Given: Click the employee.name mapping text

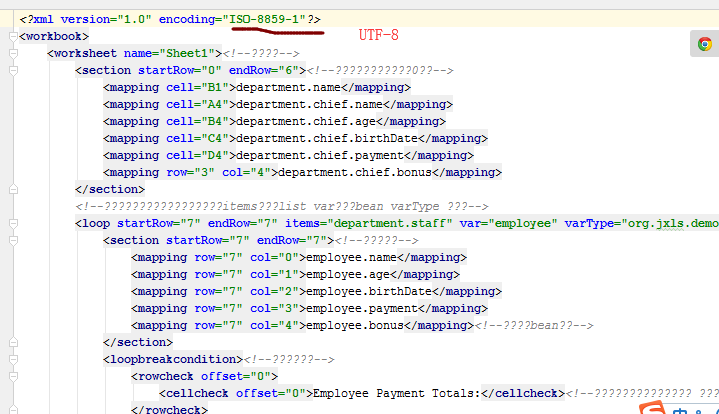Looking at the screenshot, I should (x=351, y=257).
